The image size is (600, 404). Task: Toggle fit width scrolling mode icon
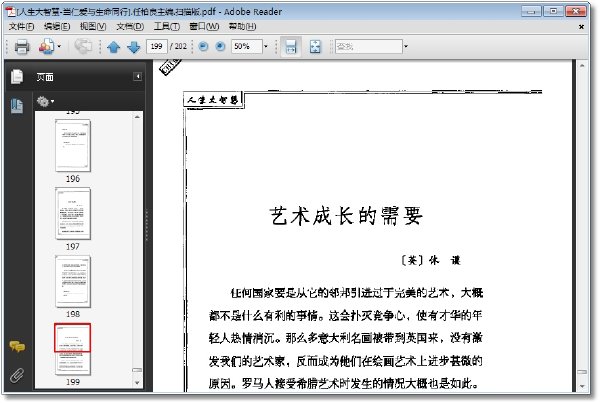pyautogui.click(x=291, y=47)
